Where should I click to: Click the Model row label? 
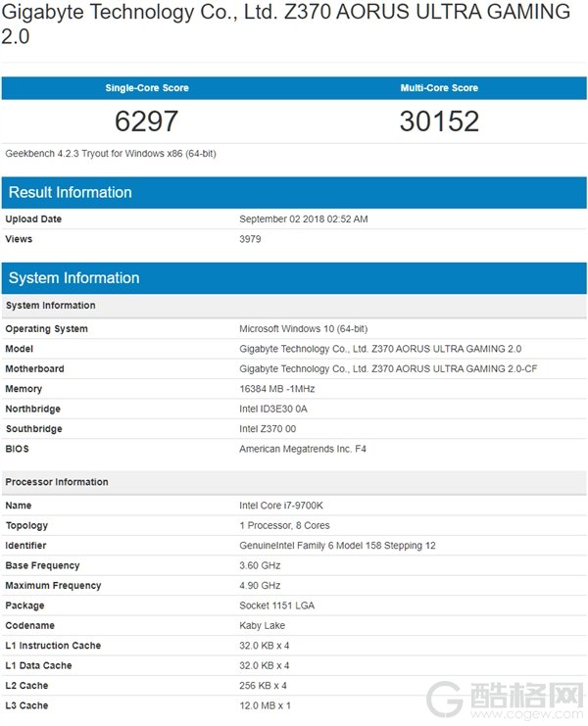pos(19,349)
